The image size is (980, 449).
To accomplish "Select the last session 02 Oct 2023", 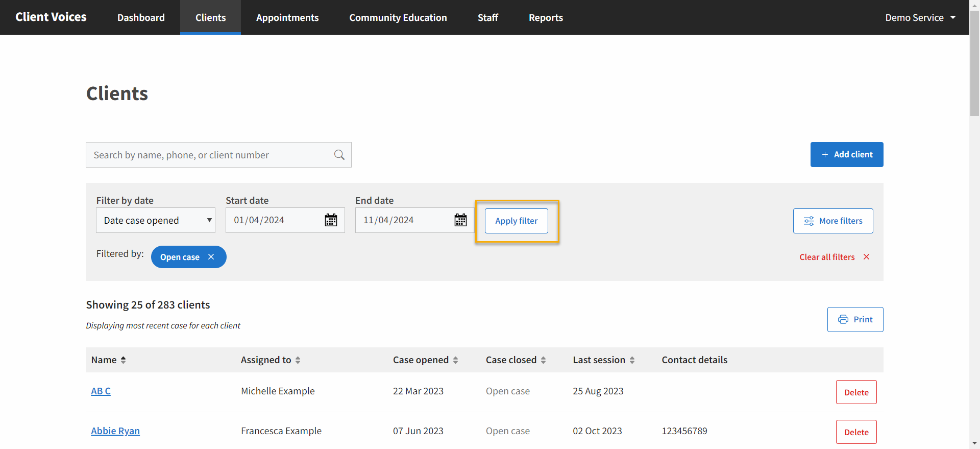I will (597, 431).
